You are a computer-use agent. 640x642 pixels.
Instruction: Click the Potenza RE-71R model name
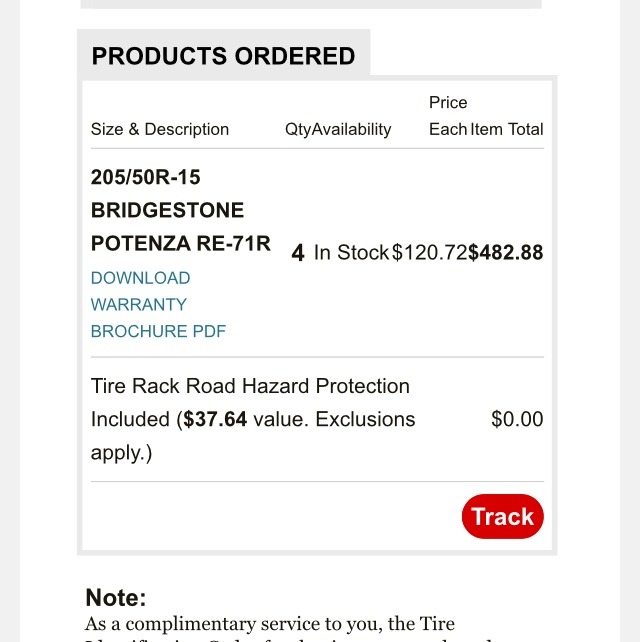(180, 243)
